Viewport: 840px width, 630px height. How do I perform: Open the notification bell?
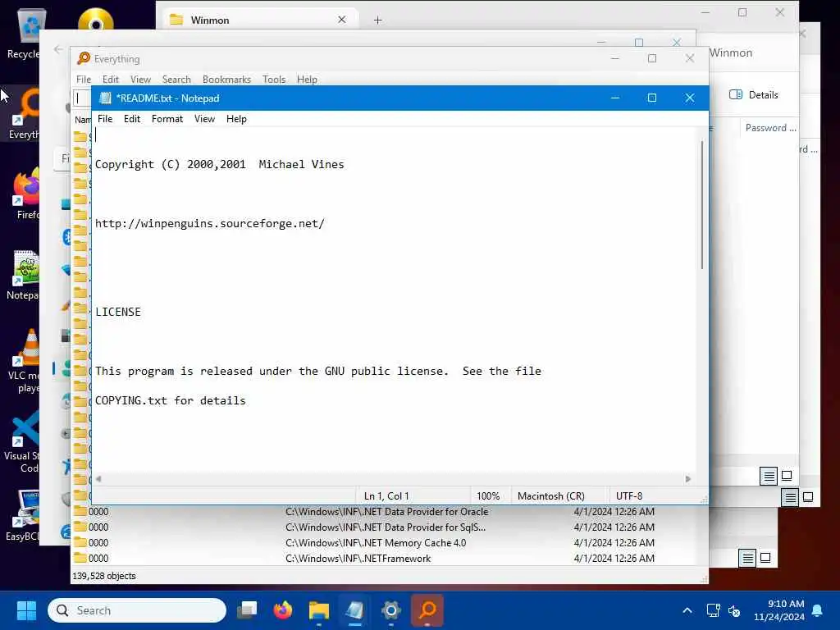(818, 610)
